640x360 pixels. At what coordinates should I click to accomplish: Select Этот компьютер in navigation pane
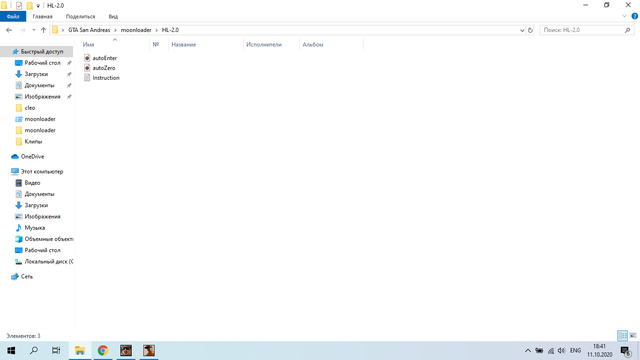point(42,171)
